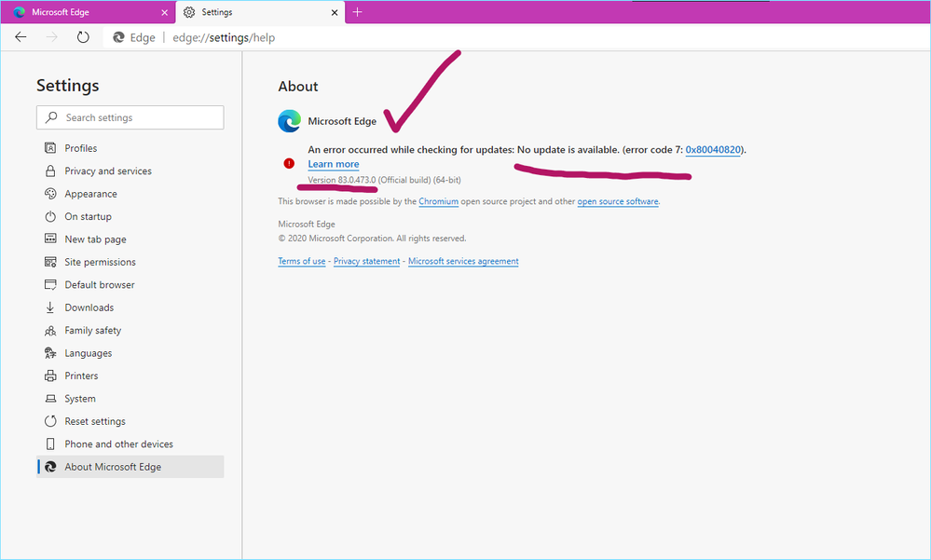Open the Microsoft services agreement link
This screenshot has height=560, width=931.
tap(463, 261)
